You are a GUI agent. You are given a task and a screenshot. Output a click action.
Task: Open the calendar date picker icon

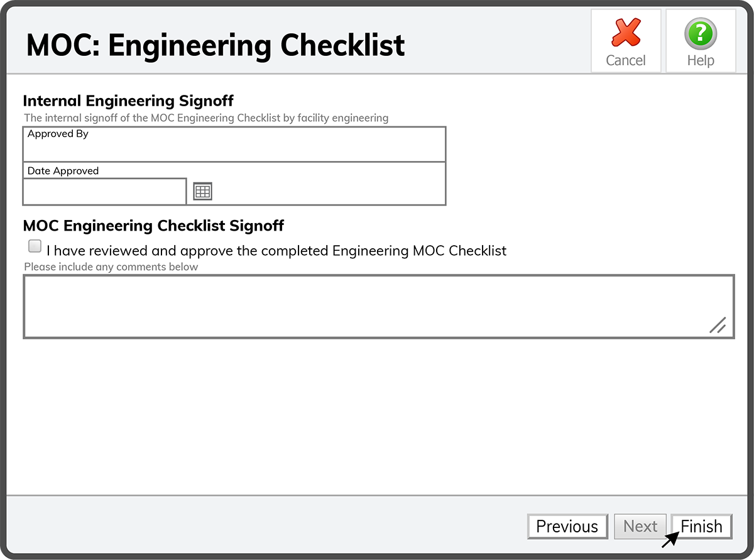pyautogui.click(x=202, y=192)
